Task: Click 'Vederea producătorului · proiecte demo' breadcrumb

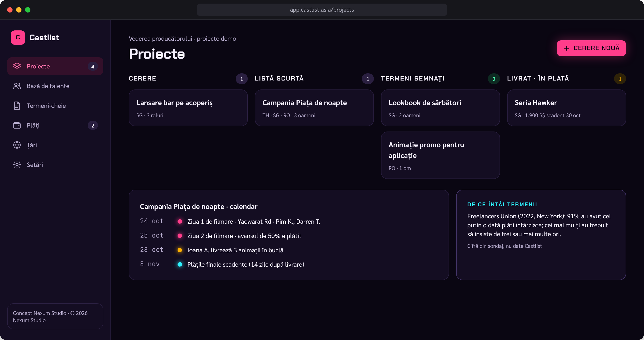Action: (182, 38)
